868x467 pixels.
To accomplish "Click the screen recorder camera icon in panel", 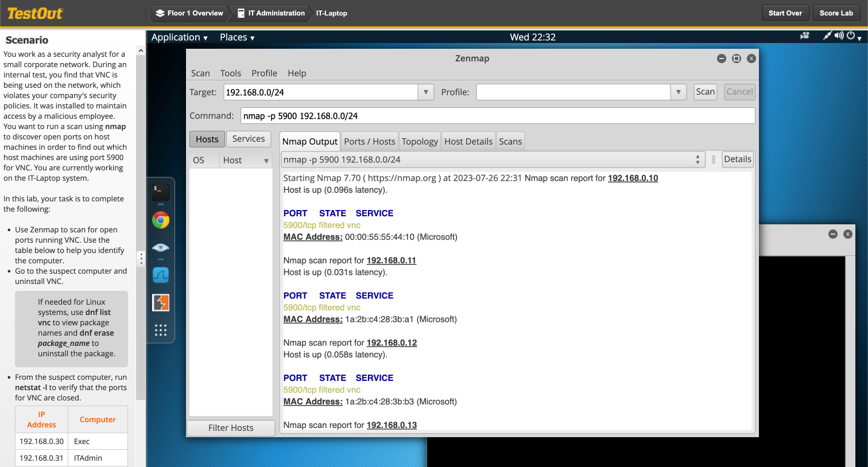I will (805, 36).
